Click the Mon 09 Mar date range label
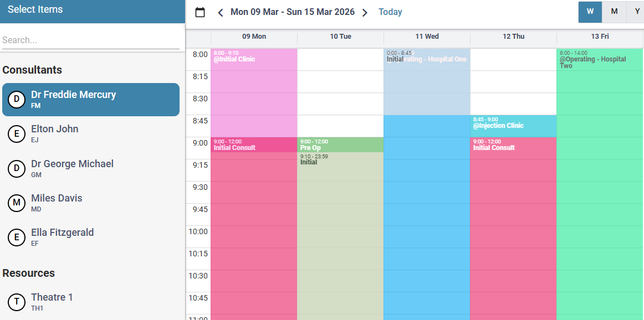This screenshot has height=320, width=644. point(293,12)
